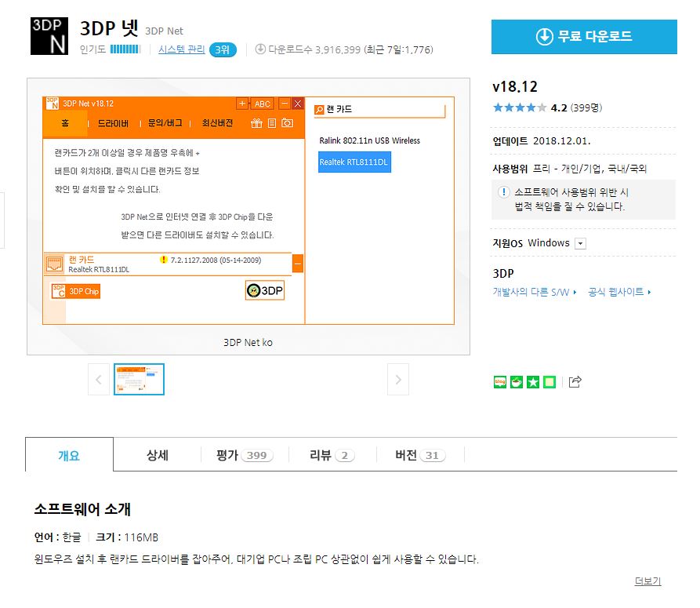Click the 3위 ranking badge
The image size is (700, 608).
[223, 49]
